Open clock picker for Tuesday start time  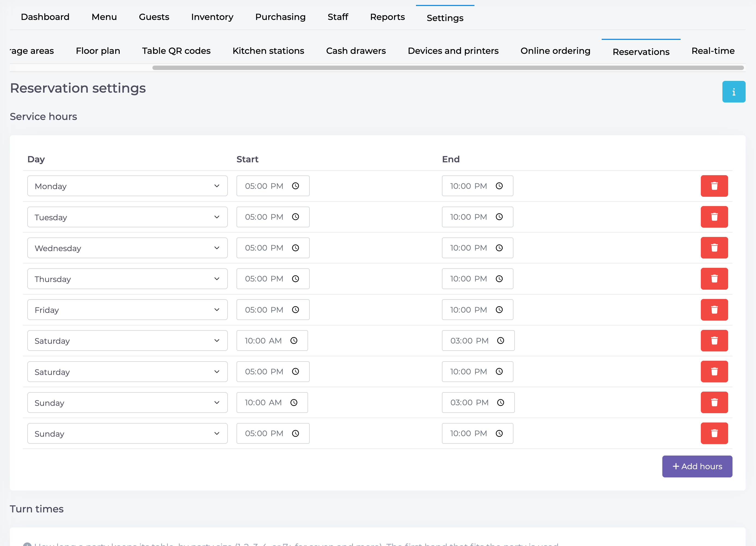[295, 217]
